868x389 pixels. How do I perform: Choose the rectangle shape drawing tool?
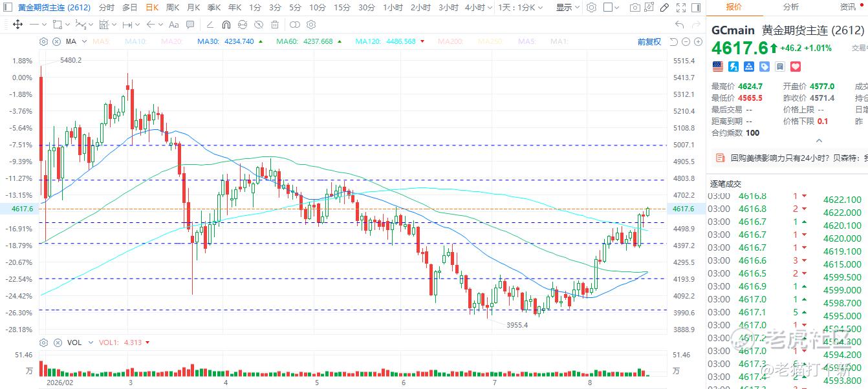[x=58, y=25]
